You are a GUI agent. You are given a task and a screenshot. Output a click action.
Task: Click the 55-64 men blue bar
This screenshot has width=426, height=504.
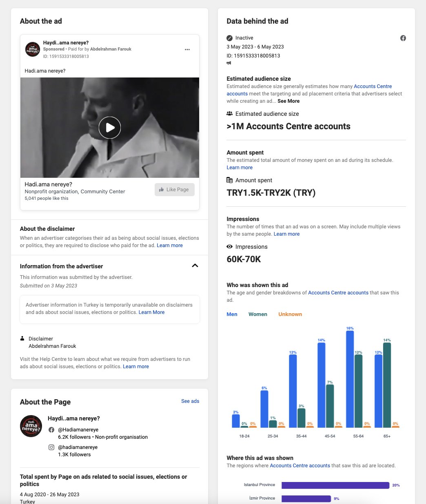click(x=350, y=379)
